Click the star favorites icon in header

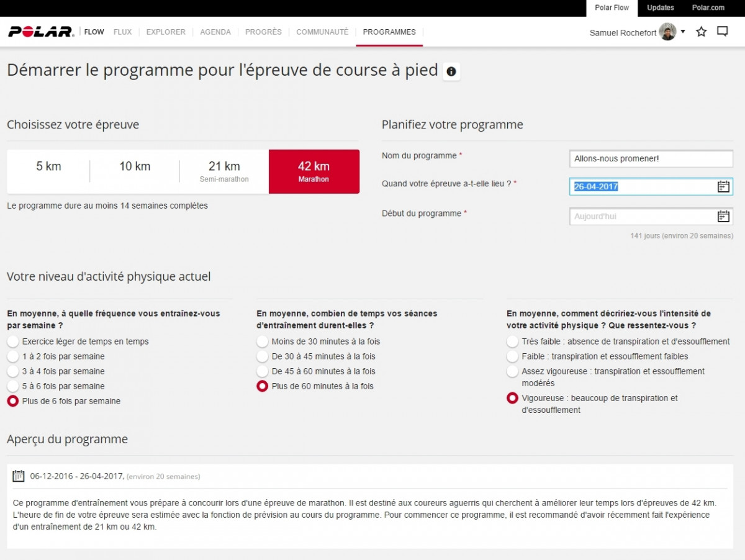701,32
